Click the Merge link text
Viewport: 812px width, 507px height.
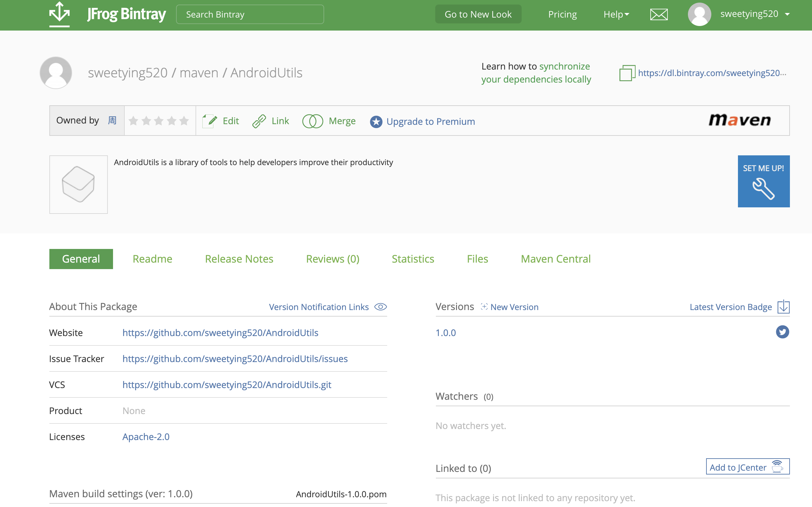point(342,121)
